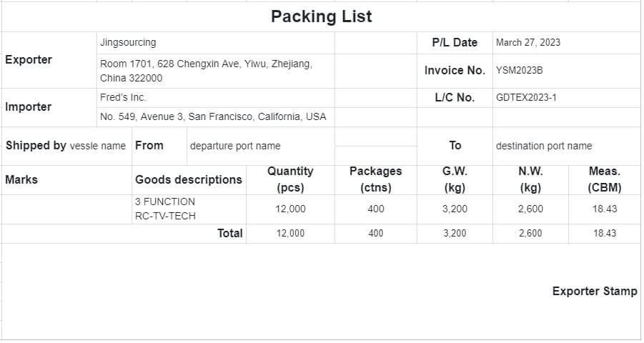The height and width of the screenshot is (343, 644).
Task: Click the departure port name cell
Action: click(235, 146)
